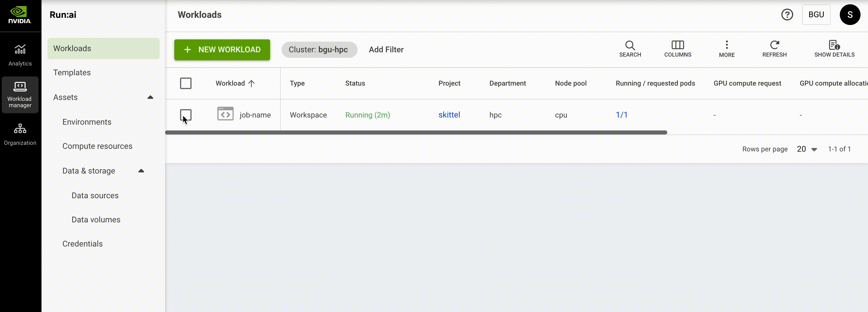
Task: Click the BGU tenant button
Action: click(x=816, y=15)
